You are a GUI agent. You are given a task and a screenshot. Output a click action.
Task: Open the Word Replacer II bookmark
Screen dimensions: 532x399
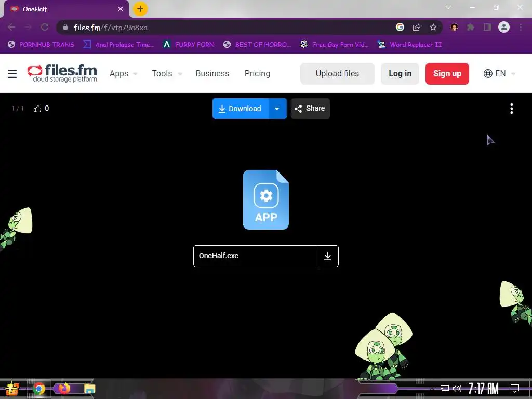click(x=410, y=45)
